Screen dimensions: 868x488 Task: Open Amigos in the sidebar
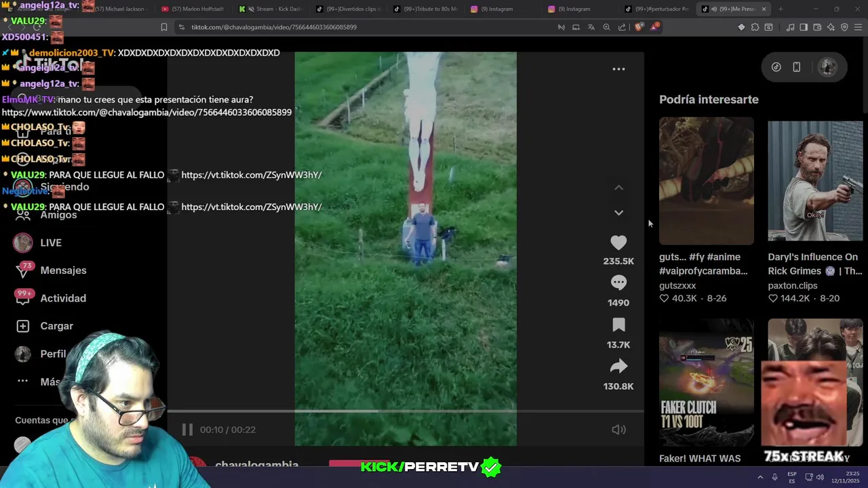point(58,215)
